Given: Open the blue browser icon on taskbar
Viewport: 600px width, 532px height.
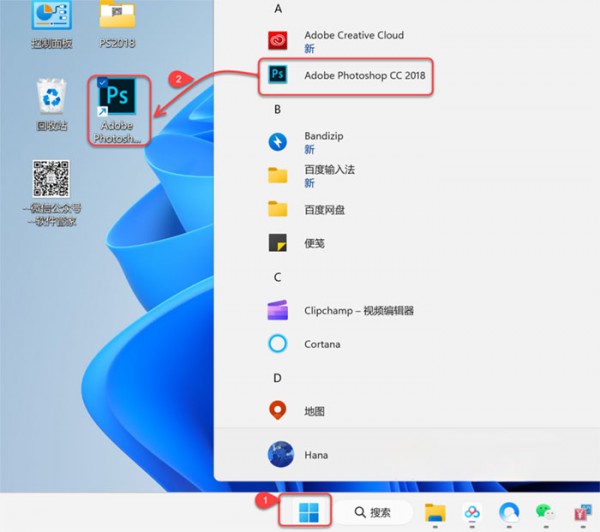Looking at the screenshot, I should [x=509, y=512].
